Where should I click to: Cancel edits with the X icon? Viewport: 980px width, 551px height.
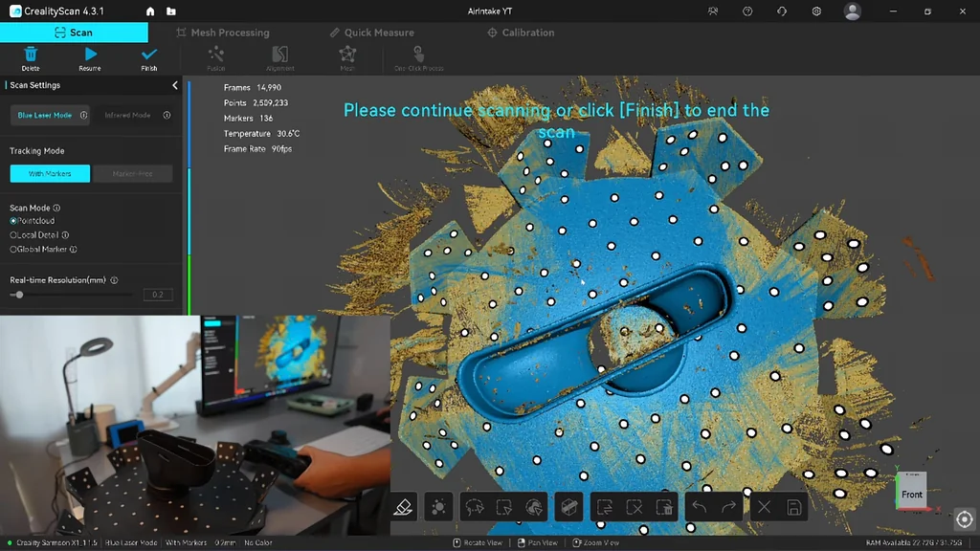[x=764, y=507]
